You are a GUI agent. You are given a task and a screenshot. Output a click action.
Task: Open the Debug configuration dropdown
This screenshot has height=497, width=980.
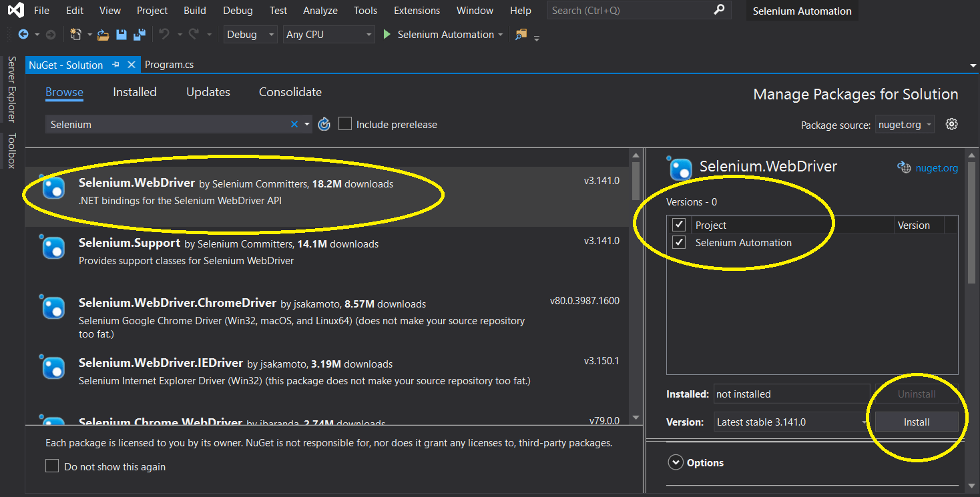point(251,35)
